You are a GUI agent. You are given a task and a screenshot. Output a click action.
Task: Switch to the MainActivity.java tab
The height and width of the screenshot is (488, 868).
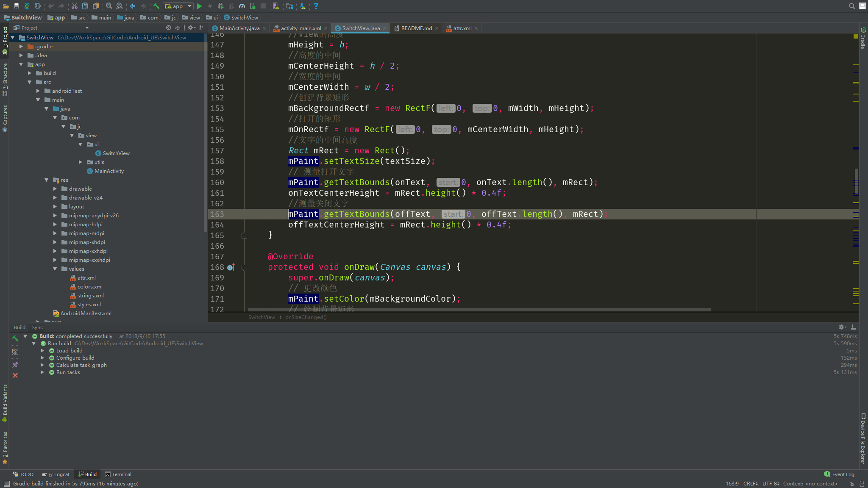click(239, 28)
